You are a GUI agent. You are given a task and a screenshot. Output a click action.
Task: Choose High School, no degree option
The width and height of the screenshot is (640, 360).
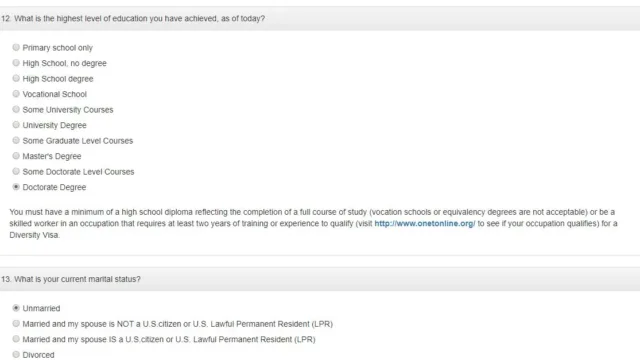(x=16, y=63)
